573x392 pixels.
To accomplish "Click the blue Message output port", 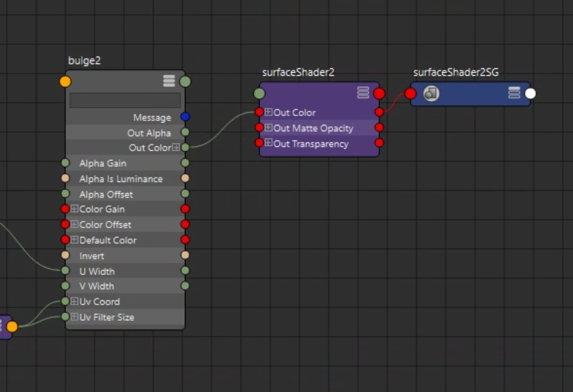I will coord(186,117).
